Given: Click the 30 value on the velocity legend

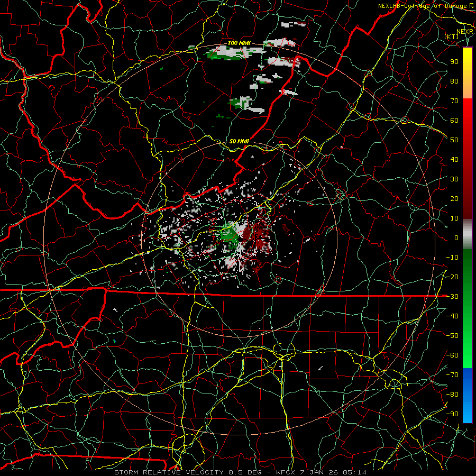Looking at the screenshot, I should pos(454,179).
